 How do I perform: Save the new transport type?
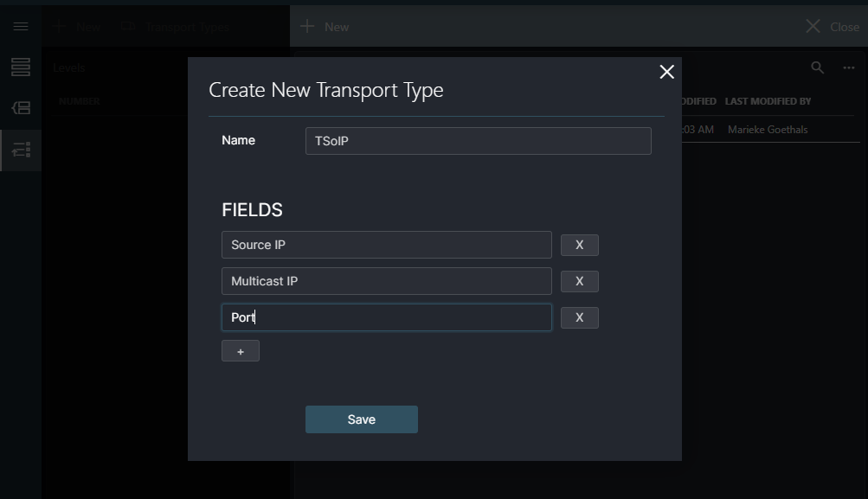pos(361,419)
